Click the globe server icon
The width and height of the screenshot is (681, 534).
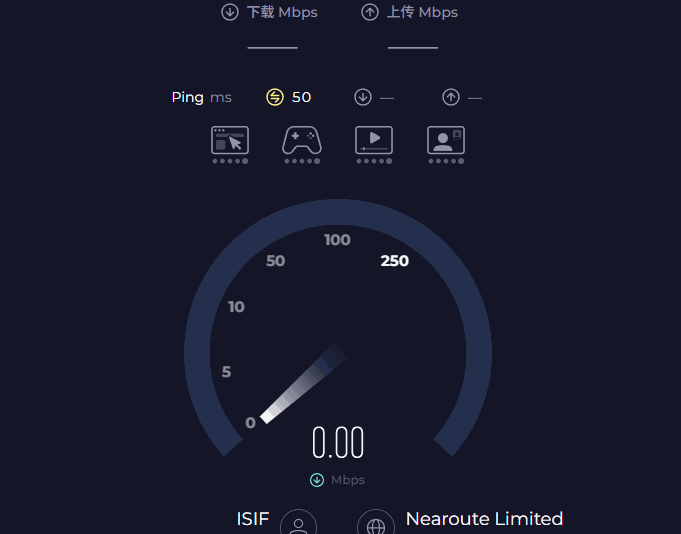[x=376, y=525]
